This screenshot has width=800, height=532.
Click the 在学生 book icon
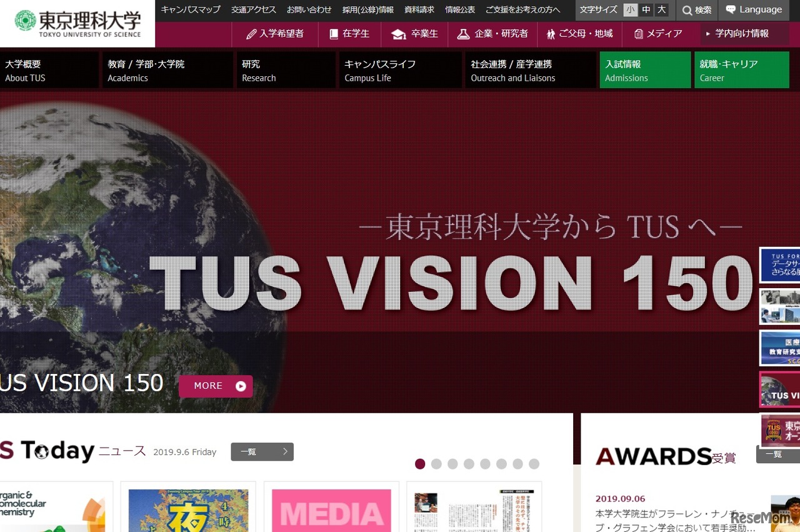pos(334,34)
